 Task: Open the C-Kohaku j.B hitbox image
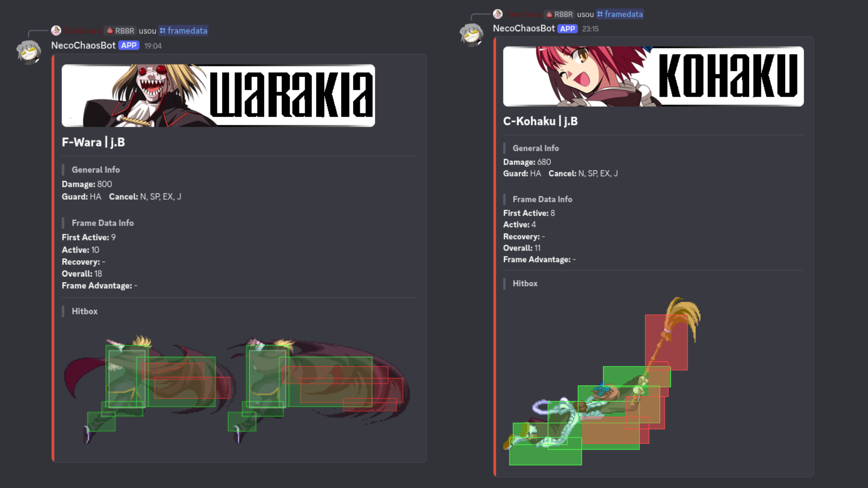click(x=603, y=381)
